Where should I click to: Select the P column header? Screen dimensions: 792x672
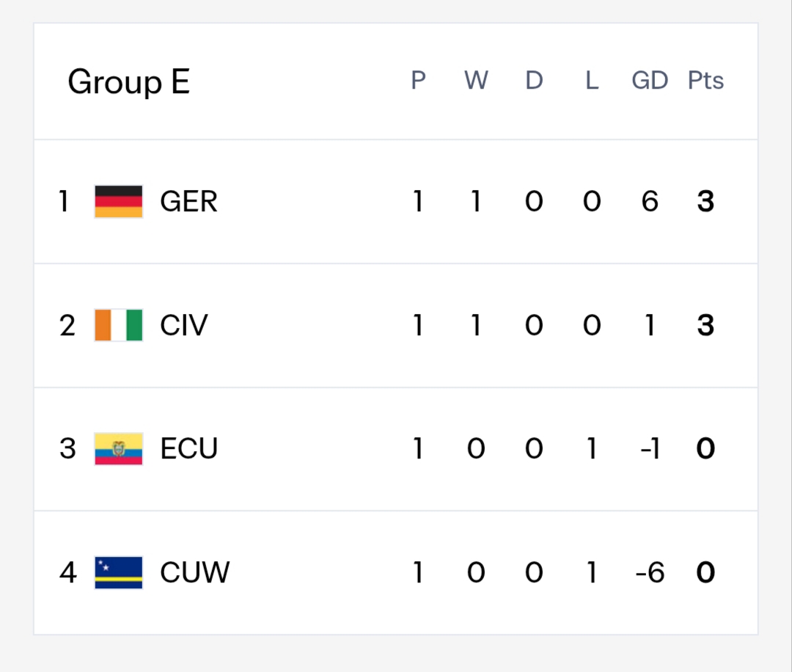[418, 81]
